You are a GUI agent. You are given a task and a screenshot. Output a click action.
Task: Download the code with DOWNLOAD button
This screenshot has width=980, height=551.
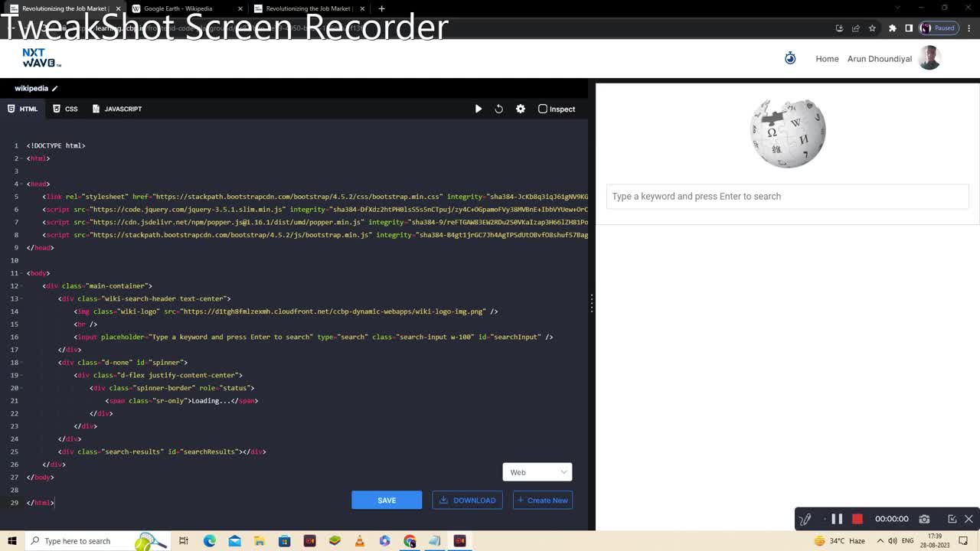(x=467, y=500)
